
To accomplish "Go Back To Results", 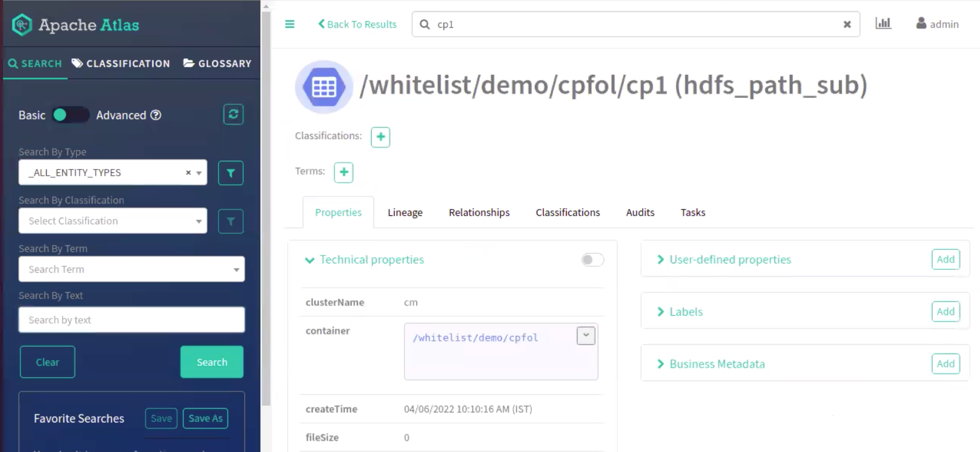I will click(x=357, y=24).
